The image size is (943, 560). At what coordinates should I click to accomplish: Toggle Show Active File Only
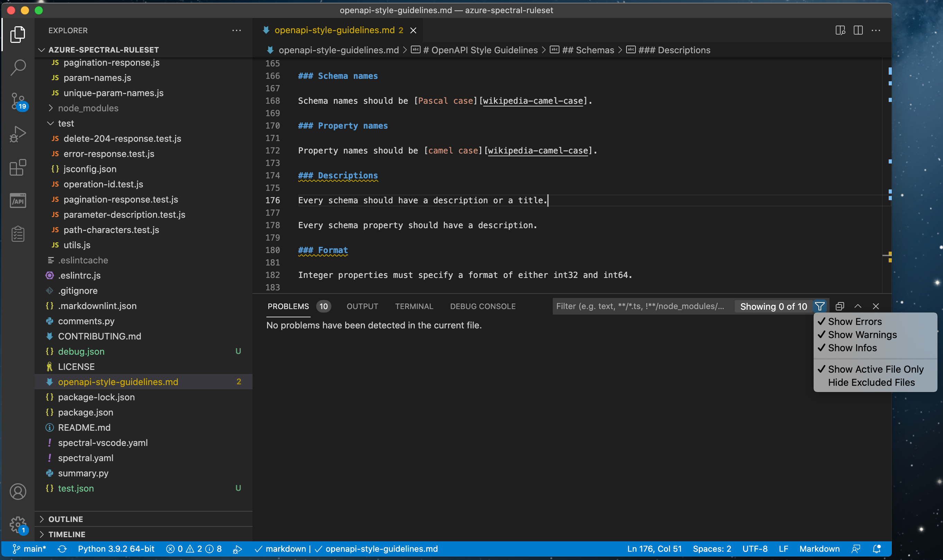[875, 369]
